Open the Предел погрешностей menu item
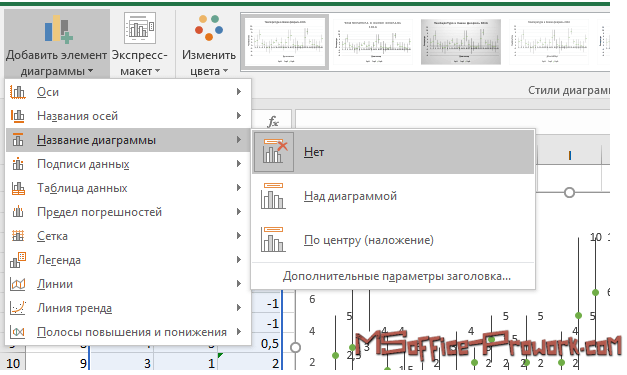Image resolution: width=627 pixels, height=375 pixels. point(128,212)
